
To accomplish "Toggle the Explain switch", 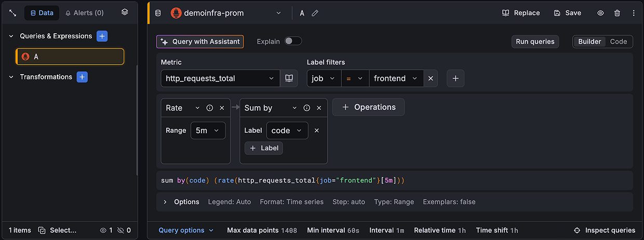I will point(293,41).
